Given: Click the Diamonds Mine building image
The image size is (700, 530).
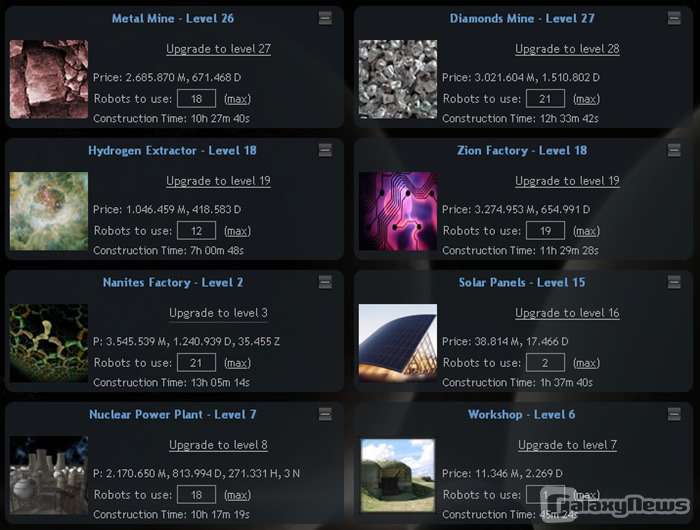Looking at the screenshot, I should [398, 79].
